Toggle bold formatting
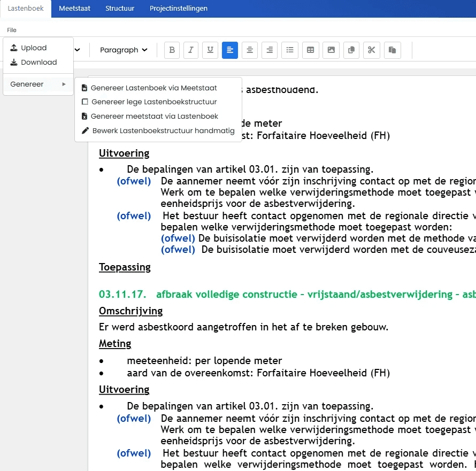Screen dimensions: 476x471 [172, 50]
